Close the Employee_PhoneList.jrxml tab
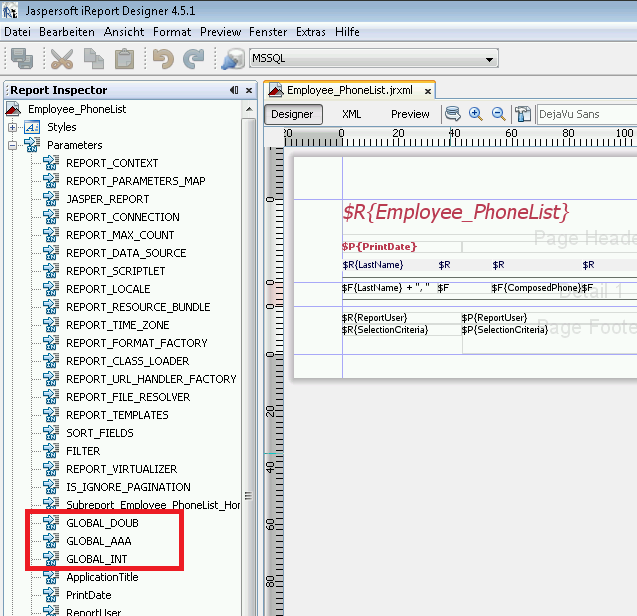637x616 pixels. click(427, 91)
